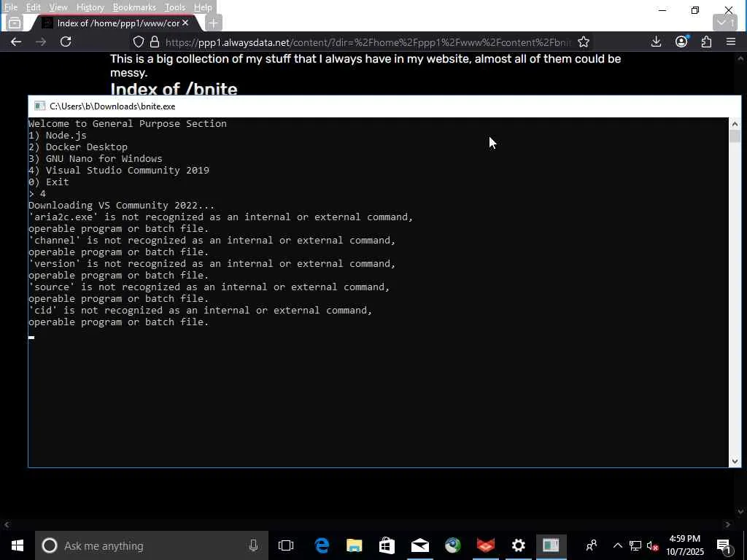The width and height of the screenshot is (747, 560).
Task: Open the extensions puzzle icon
Action: pyautogui.click(x=706, y=42)
